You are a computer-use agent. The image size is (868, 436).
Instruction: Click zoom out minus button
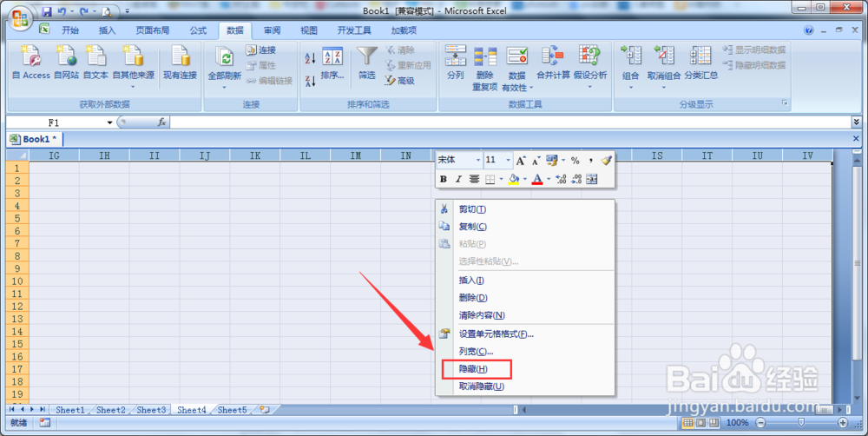click(x=760, y=423)
